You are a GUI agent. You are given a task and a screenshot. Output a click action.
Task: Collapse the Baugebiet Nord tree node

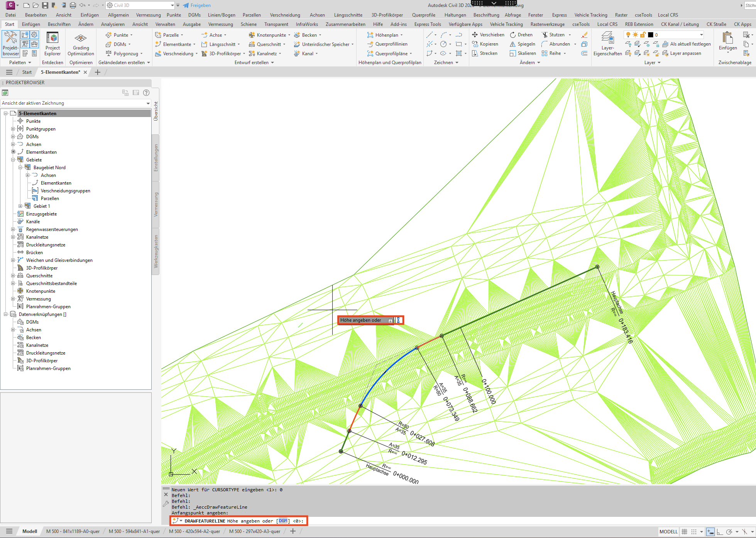pyautogui.click(x=20, y=168)
